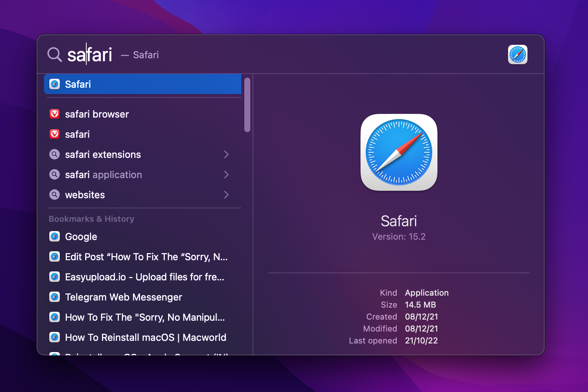Click Safari icon beside Easyupload.io entry
Viewport: 588px width, 392px height.
click(55, 277)
